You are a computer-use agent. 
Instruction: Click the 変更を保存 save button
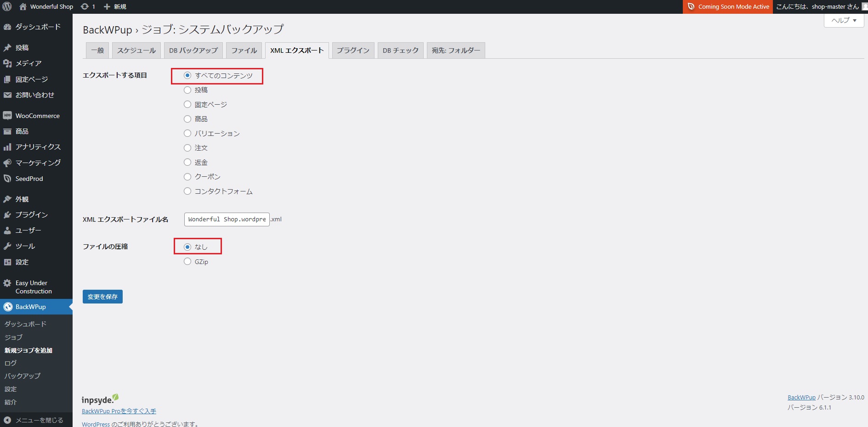[x=102, y=297]
